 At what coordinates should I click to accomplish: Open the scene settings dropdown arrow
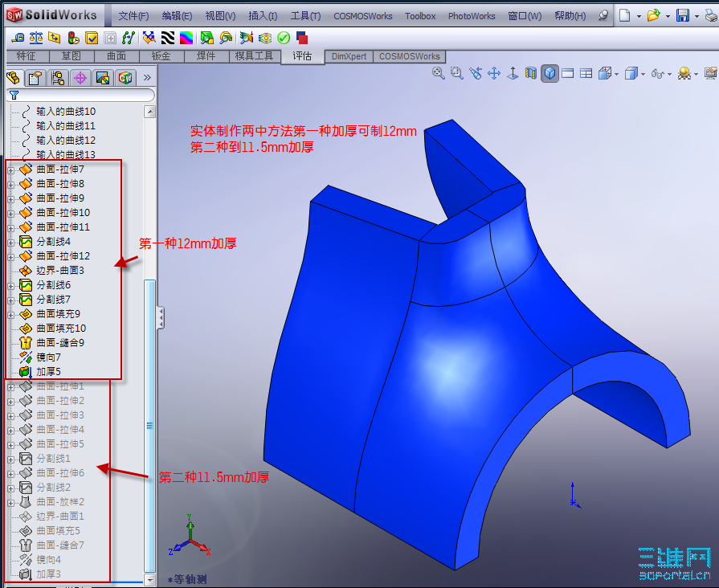click(x=696, y=74)
